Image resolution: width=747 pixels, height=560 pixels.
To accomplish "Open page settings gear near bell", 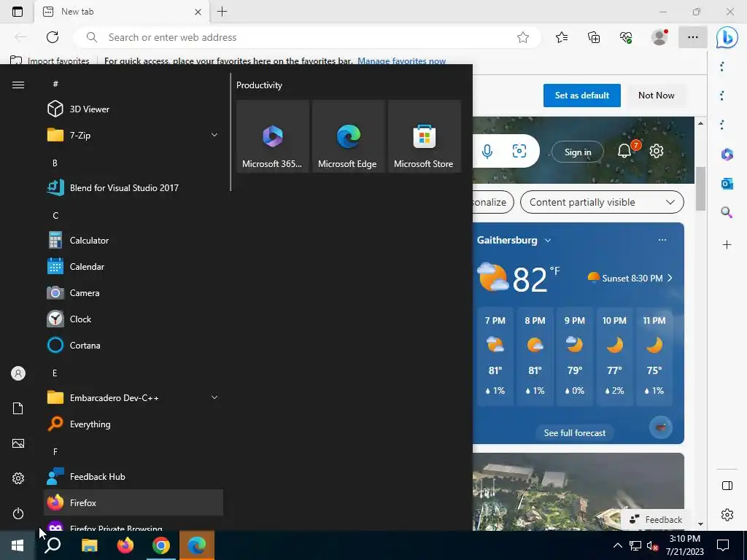I will [657, 151].
